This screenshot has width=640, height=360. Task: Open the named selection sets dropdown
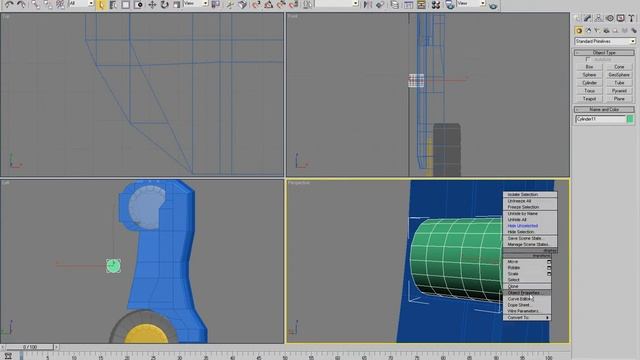point(337,4)
